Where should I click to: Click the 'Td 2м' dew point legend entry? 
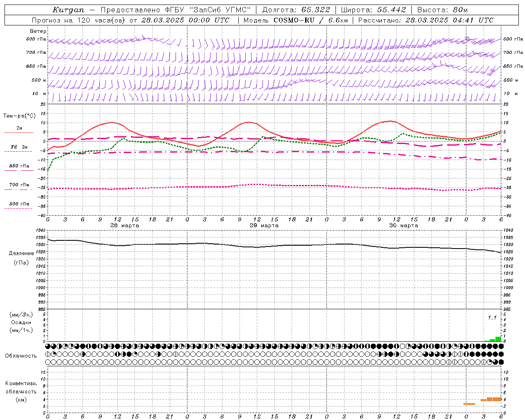click(19, 147)
